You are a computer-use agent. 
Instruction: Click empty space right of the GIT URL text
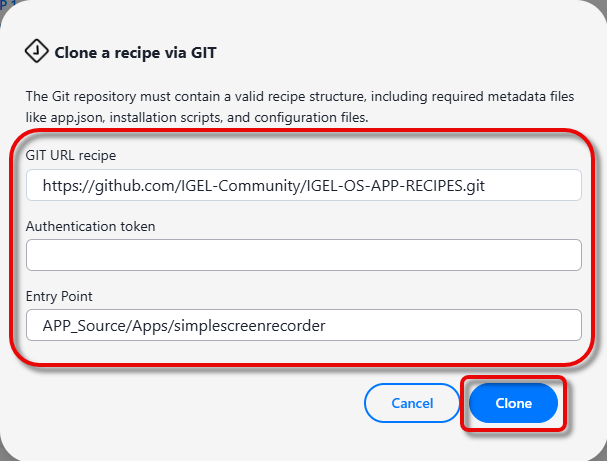click(540, 185)
